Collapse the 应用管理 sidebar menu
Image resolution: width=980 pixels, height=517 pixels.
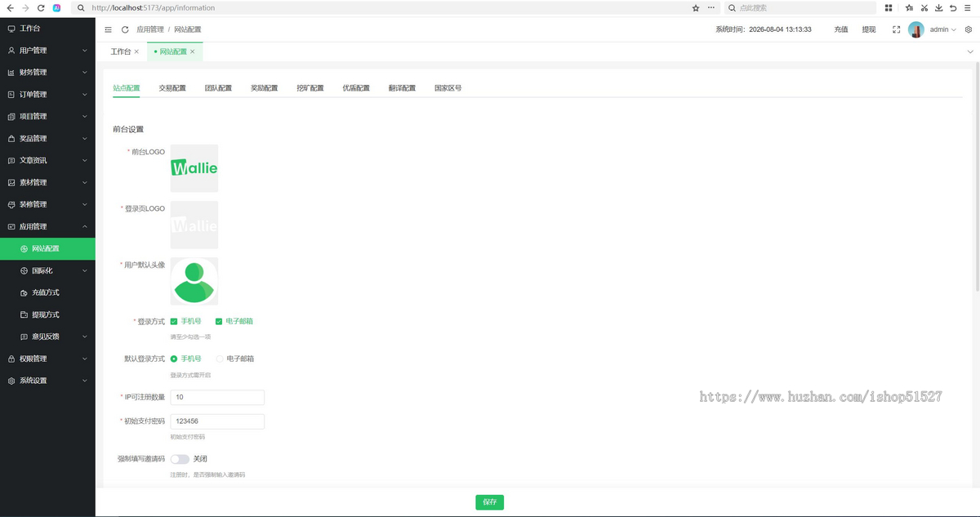(x=47, y=226)
